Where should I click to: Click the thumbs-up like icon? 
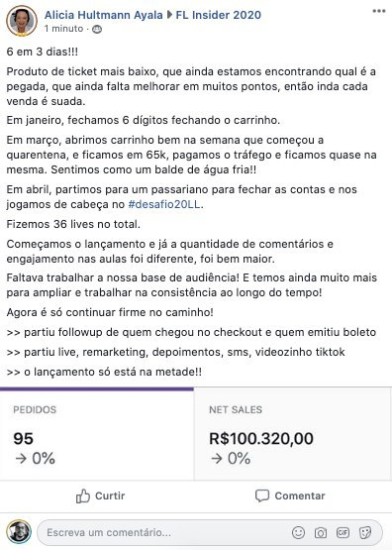[83, 495]
